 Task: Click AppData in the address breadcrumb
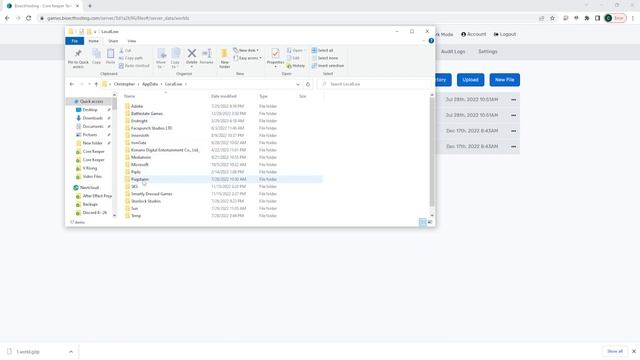point(150,84)
